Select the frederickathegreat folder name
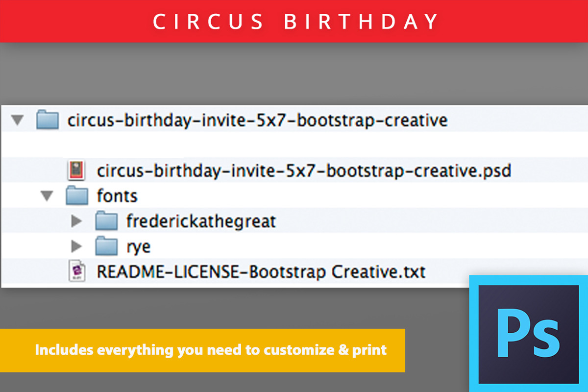This screenshot has height=392, width=588. click(201, 221)
